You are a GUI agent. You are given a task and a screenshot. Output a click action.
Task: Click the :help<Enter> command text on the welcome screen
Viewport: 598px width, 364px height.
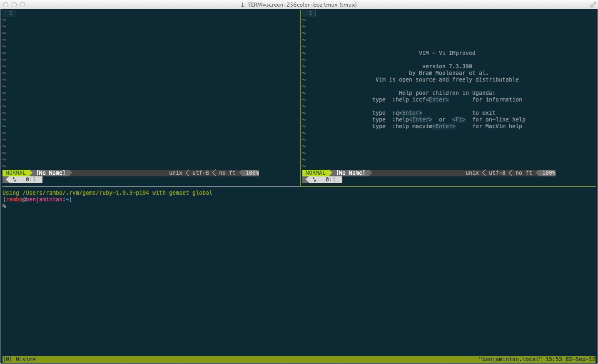pos(413,119)
